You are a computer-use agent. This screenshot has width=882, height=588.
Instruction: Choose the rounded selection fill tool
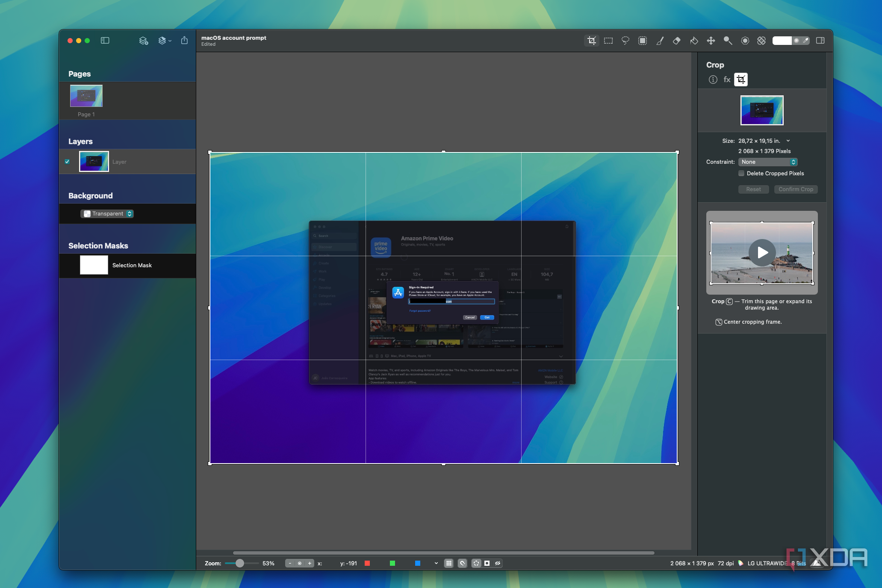(x=643, y=41)
